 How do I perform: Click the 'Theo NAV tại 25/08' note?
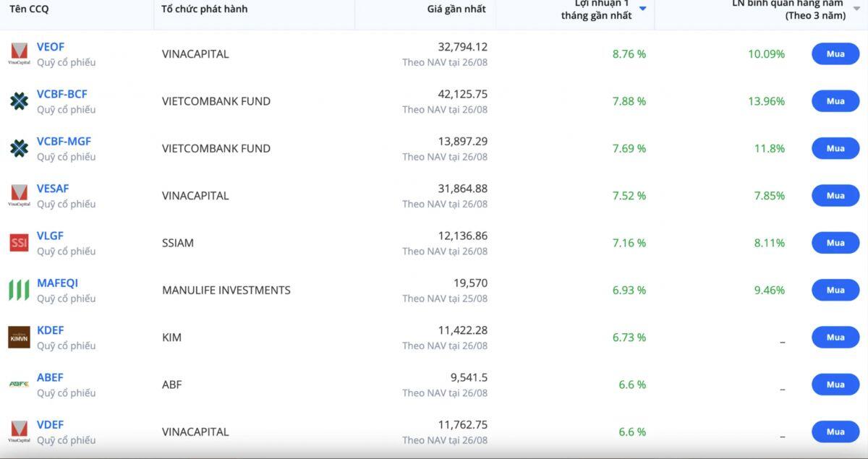click(445, 299)
